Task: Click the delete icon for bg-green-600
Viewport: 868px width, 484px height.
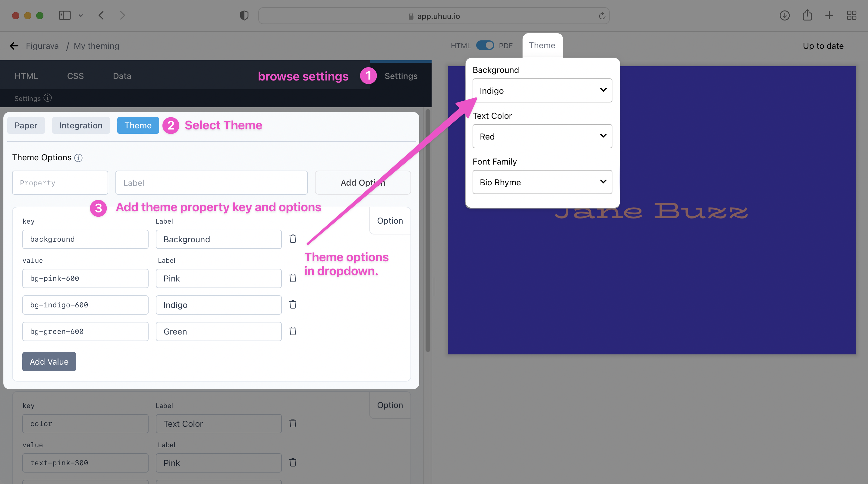Action: (x=293, y=331)
